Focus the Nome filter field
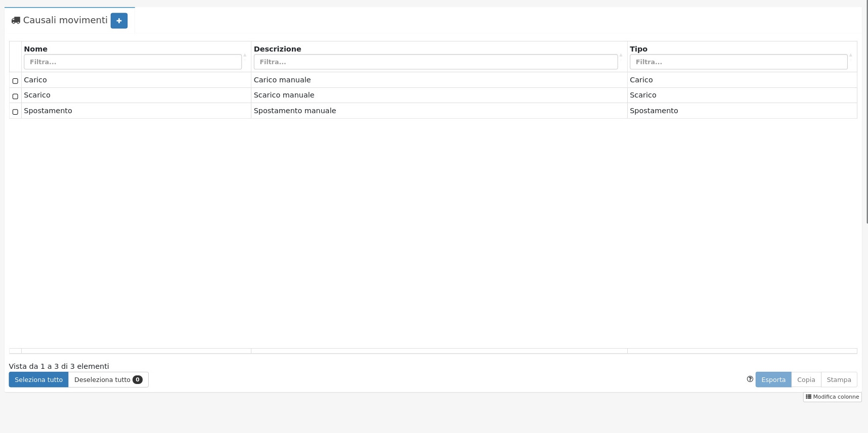The height and width of the screenshot is (433, 868). (133, 62)
